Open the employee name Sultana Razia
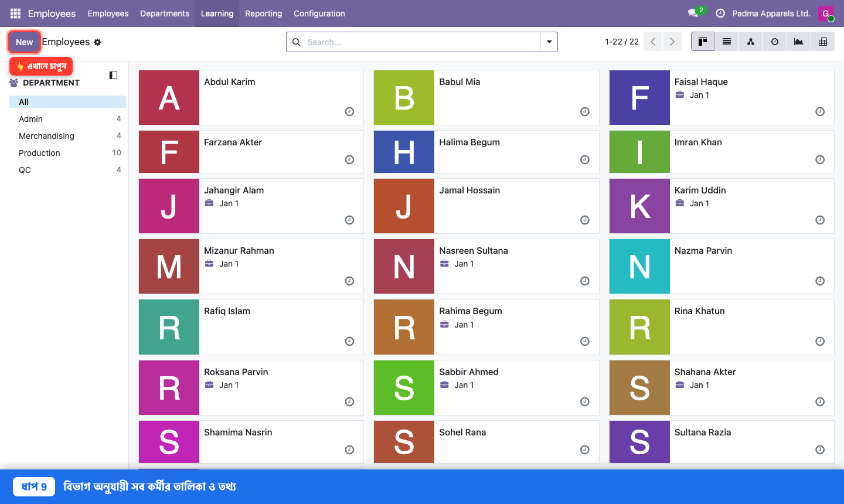The image size is (844, 504). pyautogui.click(x=703, y=433)
